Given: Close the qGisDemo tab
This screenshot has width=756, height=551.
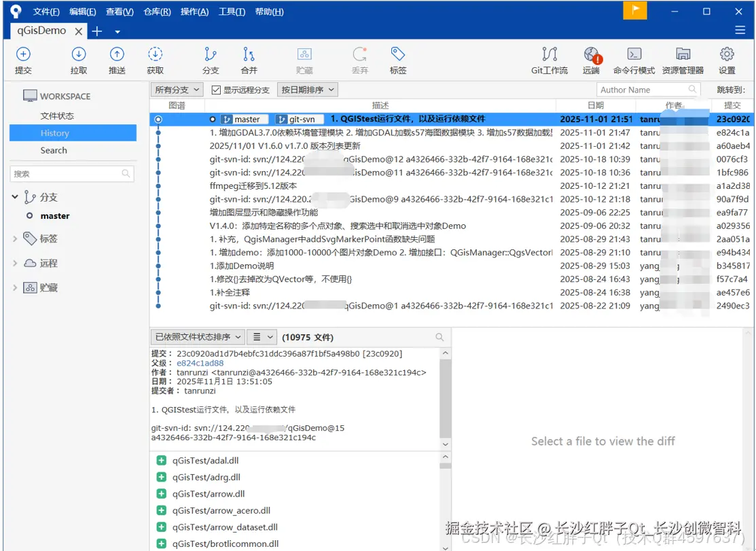Looking at the screenshot, I should pyautogui.click(x=79, y=32).
